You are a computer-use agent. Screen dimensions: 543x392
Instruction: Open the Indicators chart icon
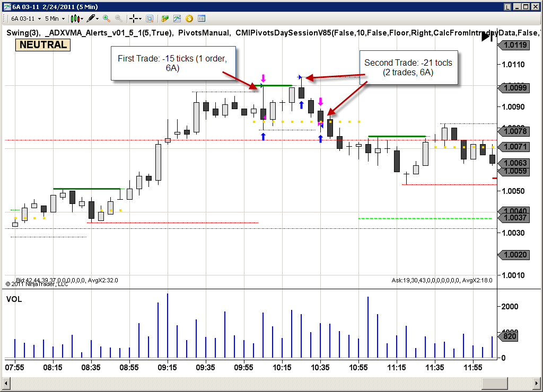[x=177, y=19]
